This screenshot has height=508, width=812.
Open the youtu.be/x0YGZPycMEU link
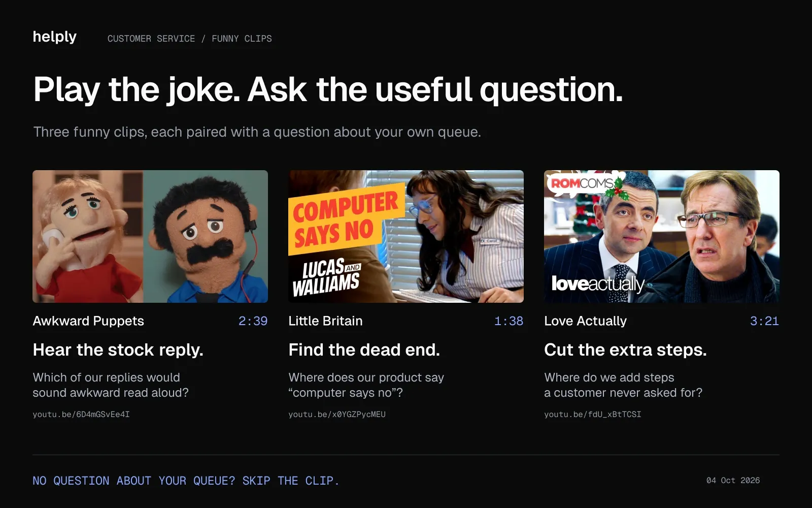[337, 415]
